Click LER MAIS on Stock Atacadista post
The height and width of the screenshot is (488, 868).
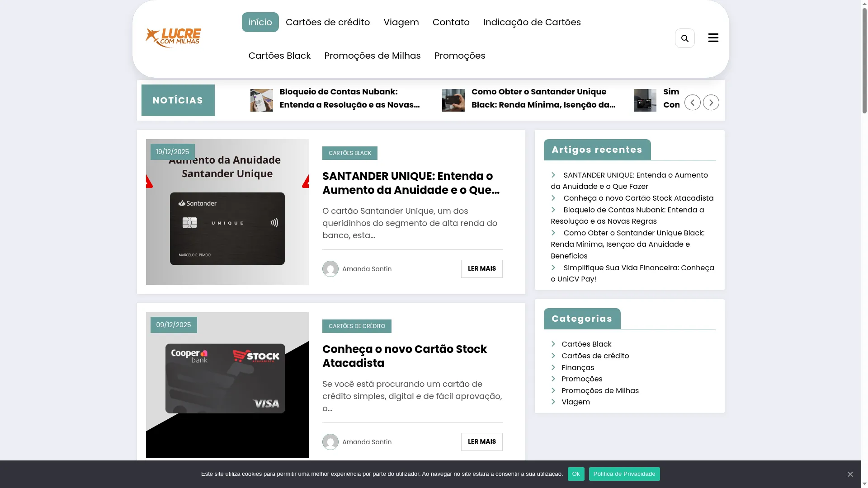click(481, 442)
